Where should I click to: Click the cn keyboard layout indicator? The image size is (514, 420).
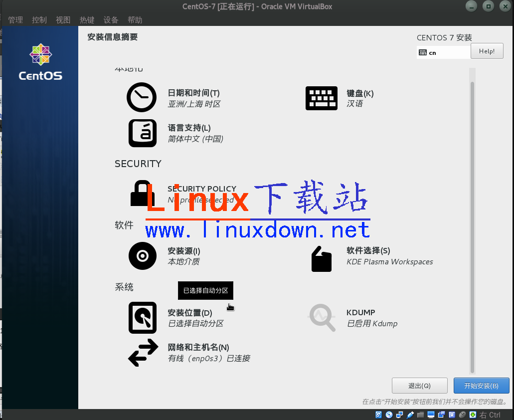[x=443, y=52]
